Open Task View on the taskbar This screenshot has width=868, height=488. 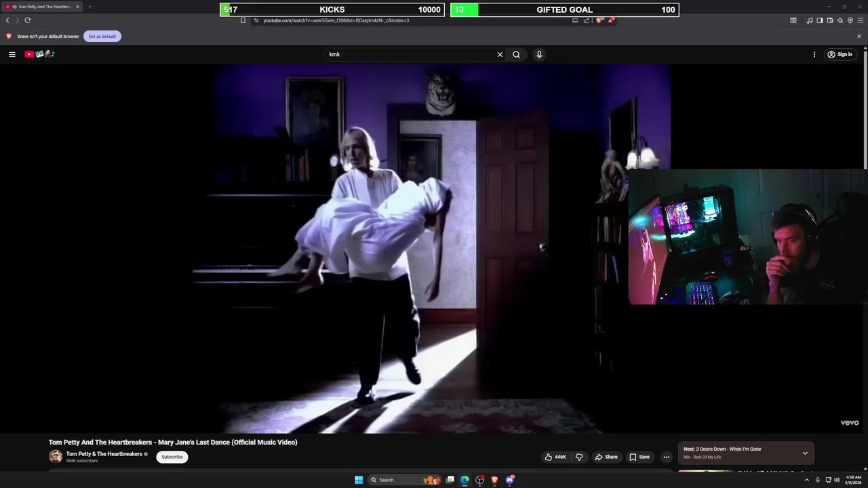click(x=450, y=480)
